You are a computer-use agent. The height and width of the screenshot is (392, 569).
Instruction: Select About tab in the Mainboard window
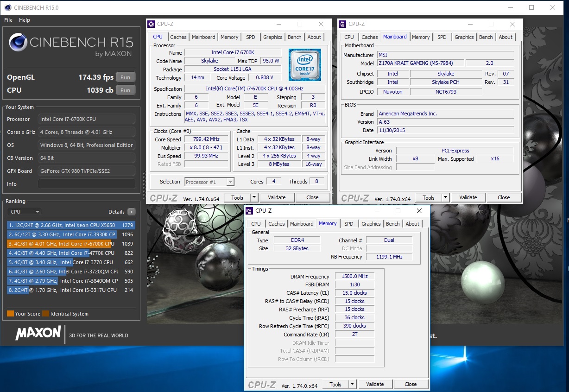506,37
